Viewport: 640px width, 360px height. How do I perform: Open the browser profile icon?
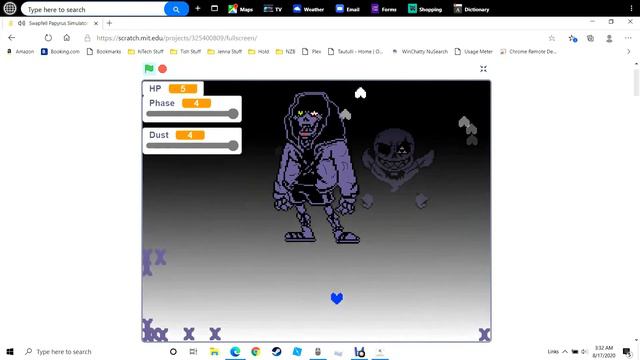609,38
